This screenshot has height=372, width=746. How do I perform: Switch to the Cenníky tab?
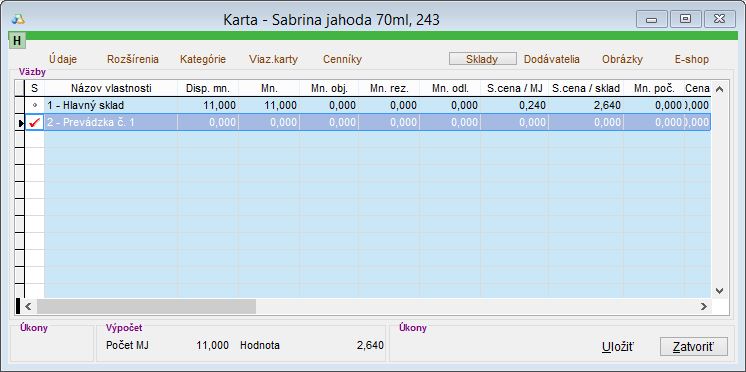[342, 59]
